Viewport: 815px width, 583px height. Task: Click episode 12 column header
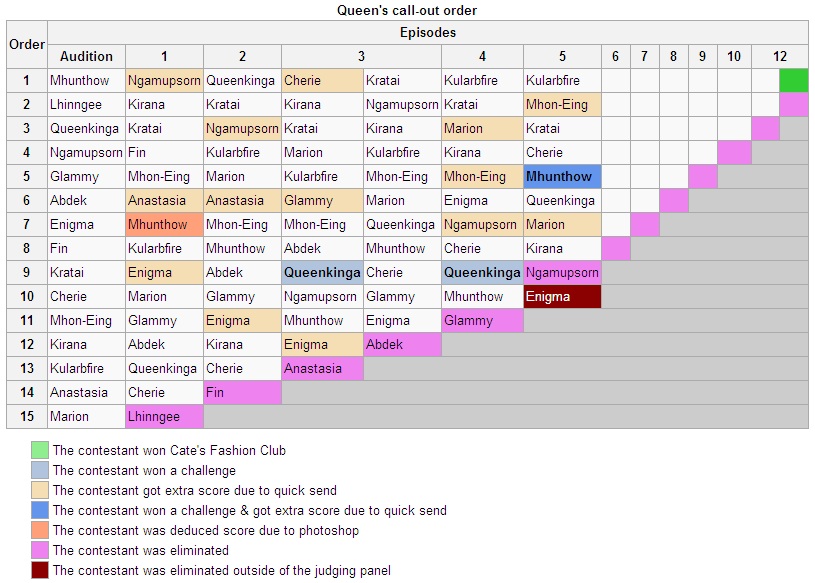780,56
